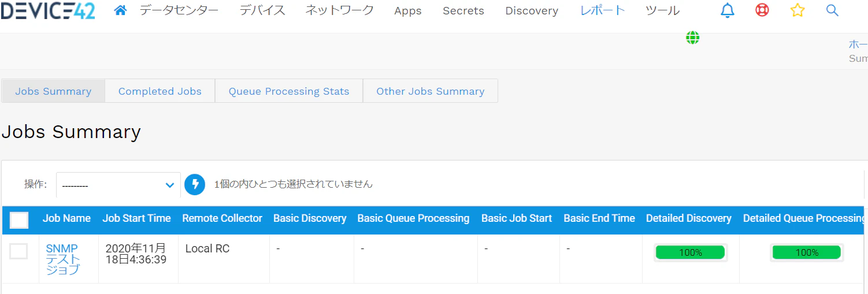Image resolution: width=868 pixels, height=294 pixels.
Task: Open the favorites star icon
Action: tap(797, 10)
